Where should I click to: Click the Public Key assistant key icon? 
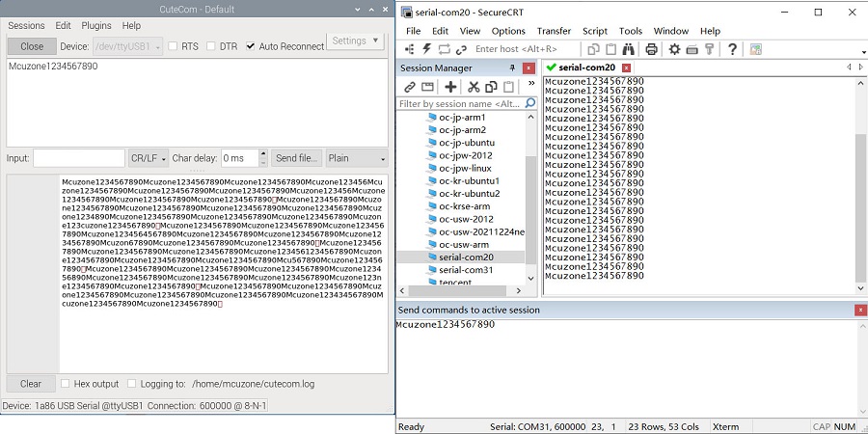pos(709,49)
